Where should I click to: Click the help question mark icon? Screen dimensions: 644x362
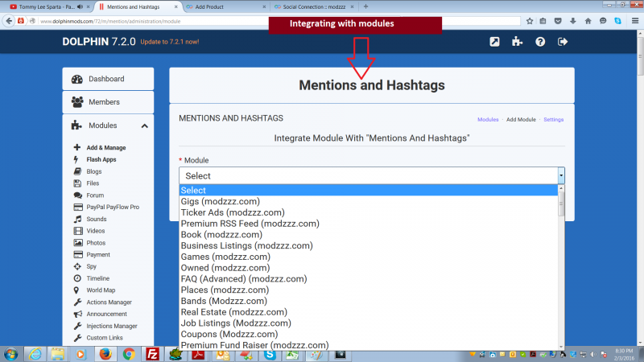(x=540, y=42)
